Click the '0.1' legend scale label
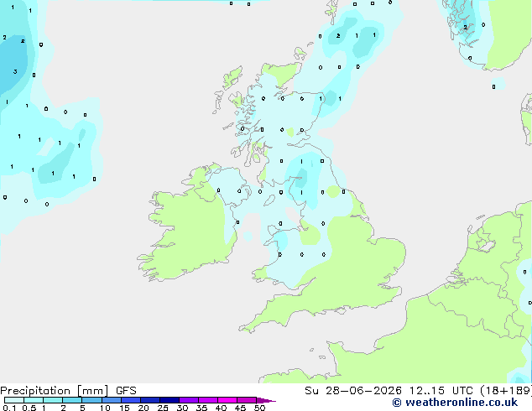The height and width of the screenshot is (411, 532). pos(9,408)
